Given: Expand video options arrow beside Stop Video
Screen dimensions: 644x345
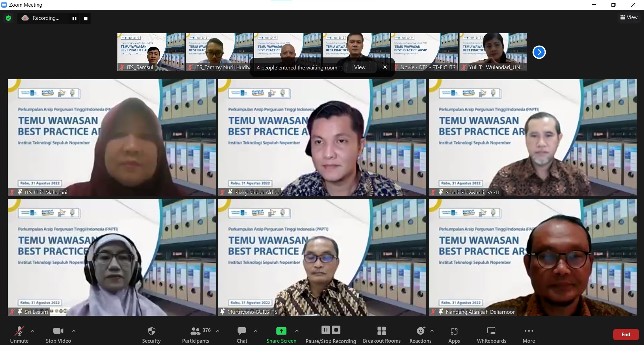Looking at the screenshot, I should pyautogui.click(x=74, y=331).
